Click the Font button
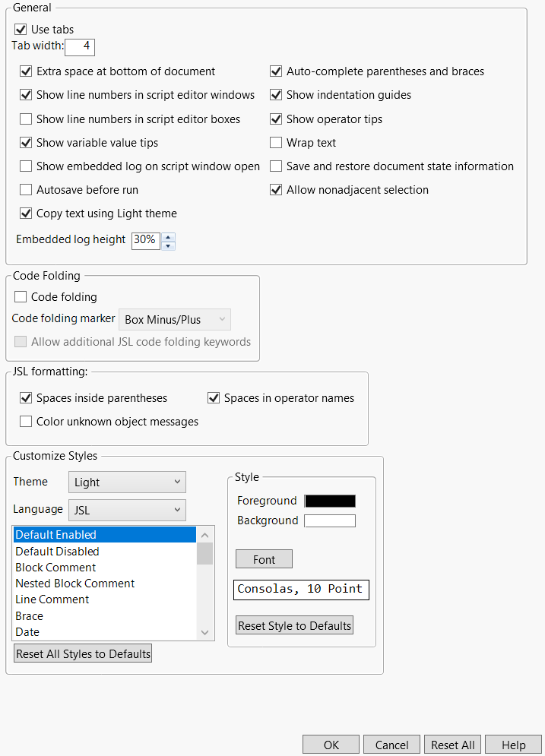The image size is (545, 756). (263, 558)
